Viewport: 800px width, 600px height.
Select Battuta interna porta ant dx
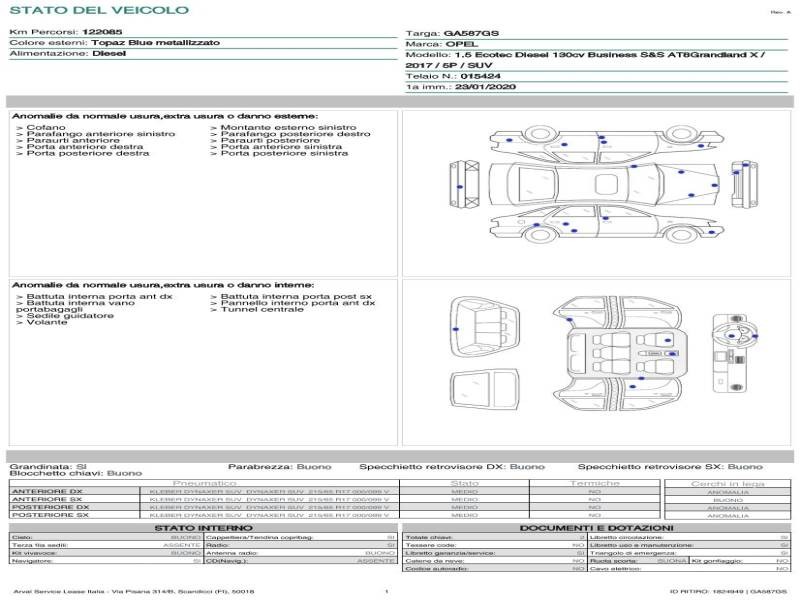(94, 296)
